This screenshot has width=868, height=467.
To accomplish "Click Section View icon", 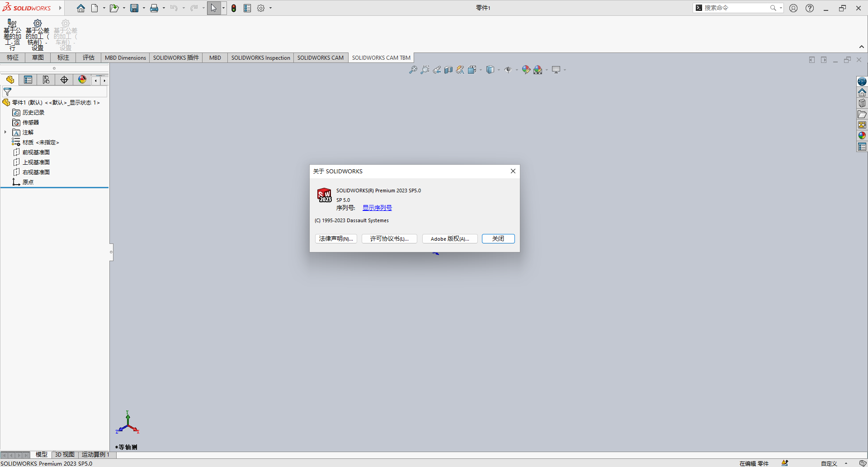I will [448, 70].
